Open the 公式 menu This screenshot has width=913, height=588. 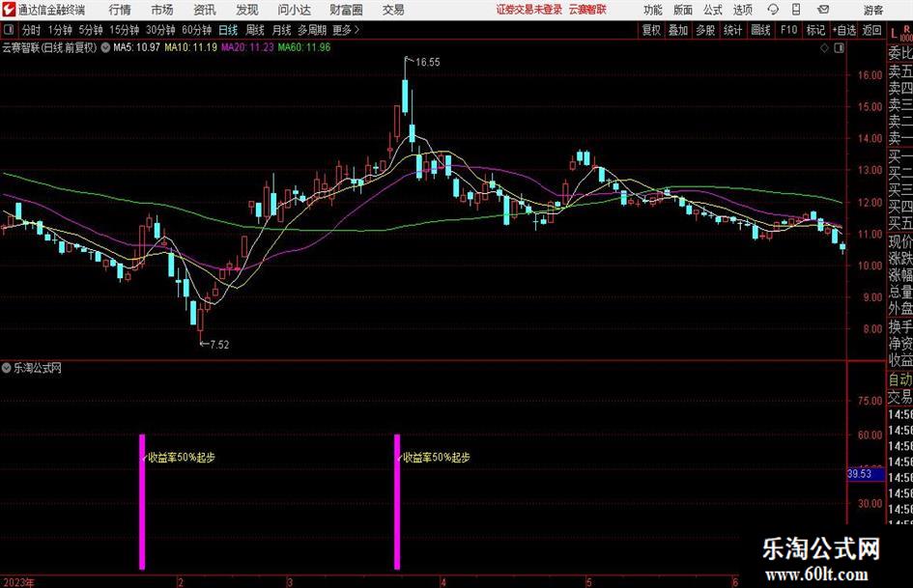[x=712, y=10]
